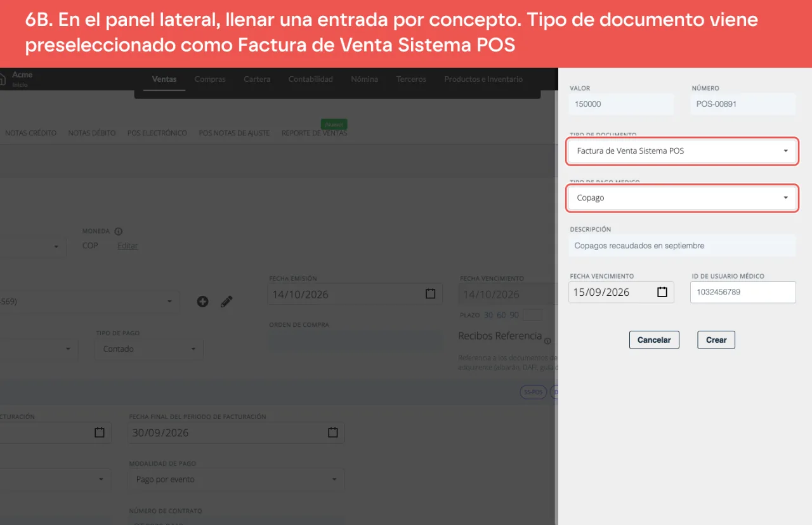
Task: Click the Crear button
Action: tap(716, 340)
